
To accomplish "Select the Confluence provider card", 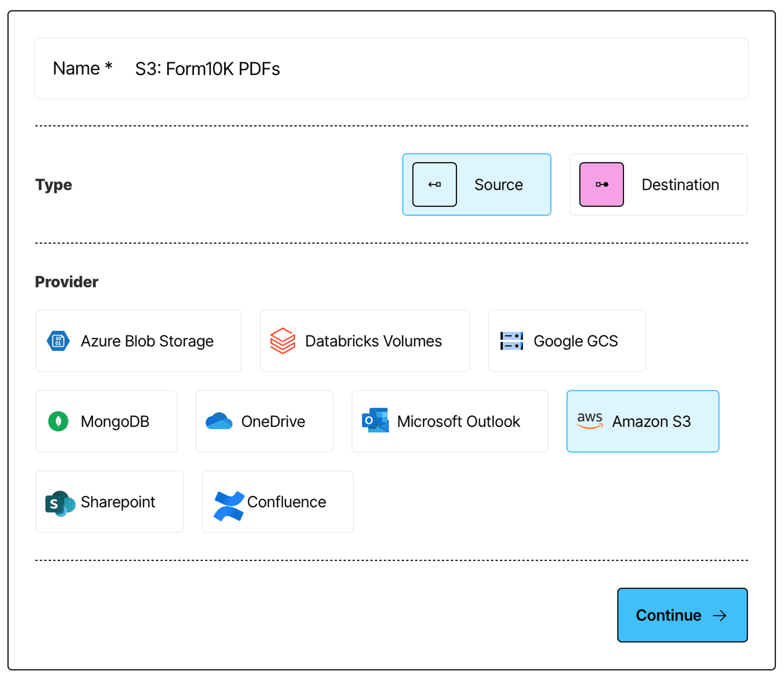I will (278, 502).
